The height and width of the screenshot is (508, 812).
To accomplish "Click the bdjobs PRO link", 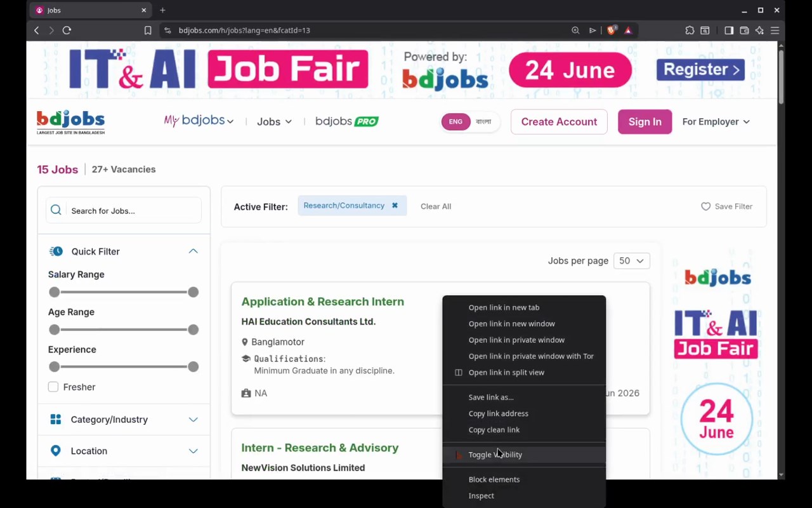I will [x=347, y=121].
